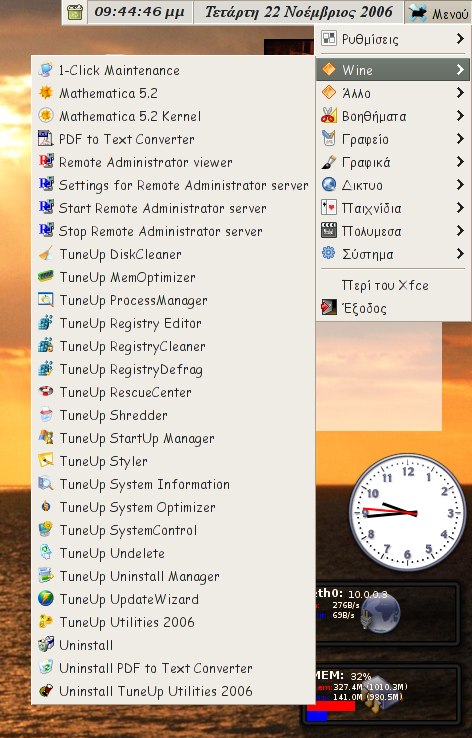Viewport: 472px width, 738px height.
Task: Open the Σύστημα menu entry
Action: (x=393, y=254)
